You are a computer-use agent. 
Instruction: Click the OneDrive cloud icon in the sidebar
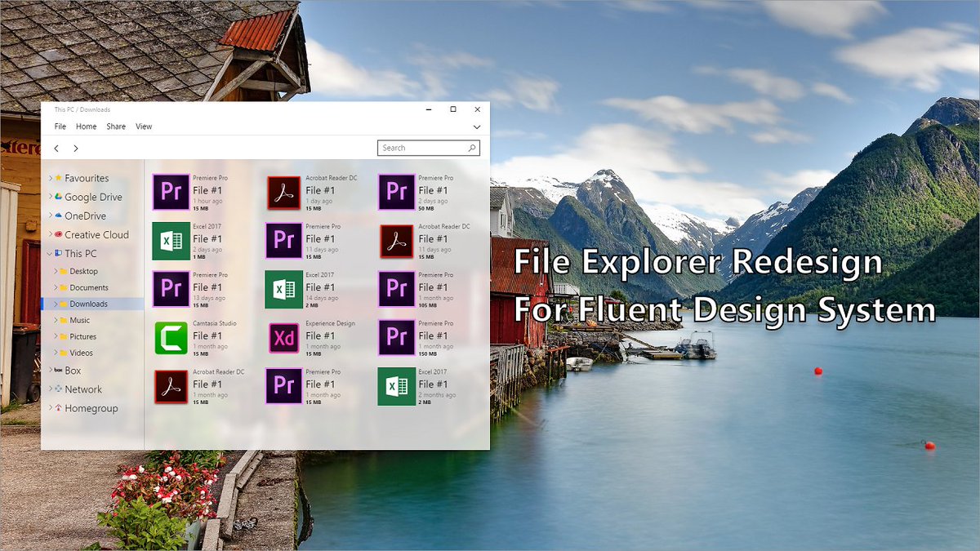click(x=59, y=216)
